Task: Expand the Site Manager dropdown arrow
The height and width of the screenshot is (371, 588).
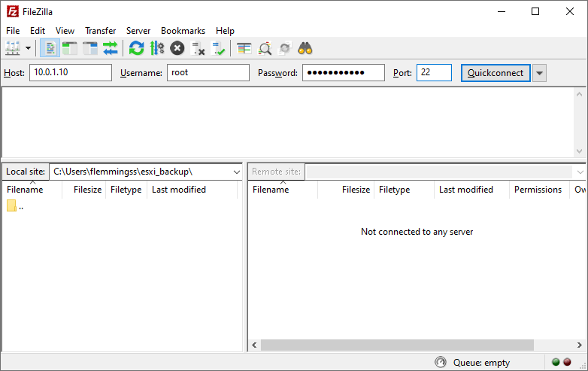Action: 28,48
